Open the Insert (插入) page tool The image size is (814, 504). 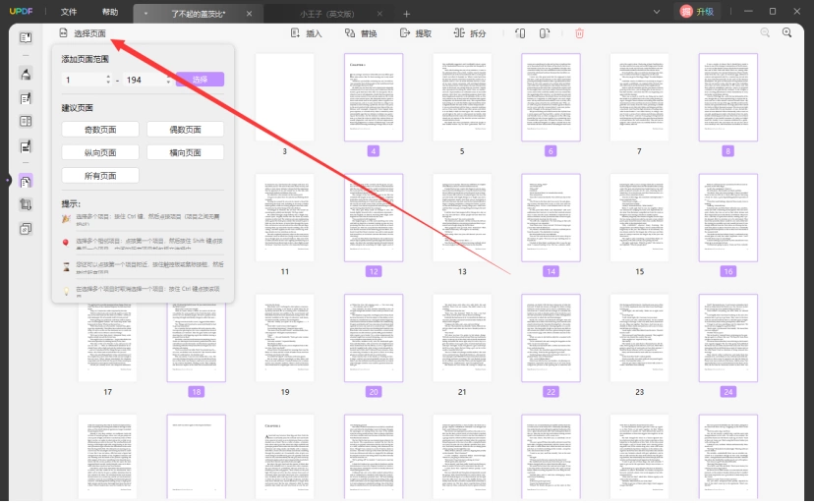tap(306, 33)
